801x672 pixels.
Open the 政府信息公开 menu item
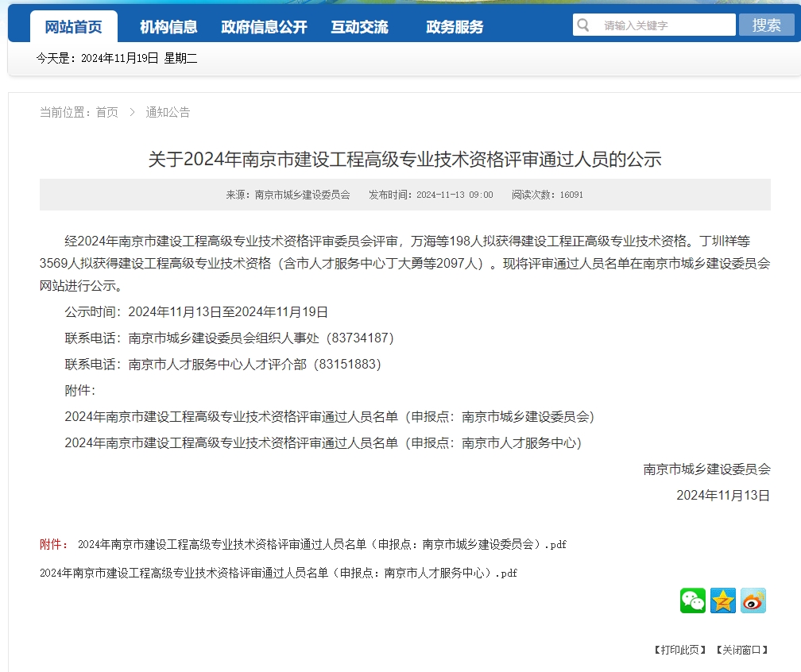pyautogui.click(x=264, y=27)
